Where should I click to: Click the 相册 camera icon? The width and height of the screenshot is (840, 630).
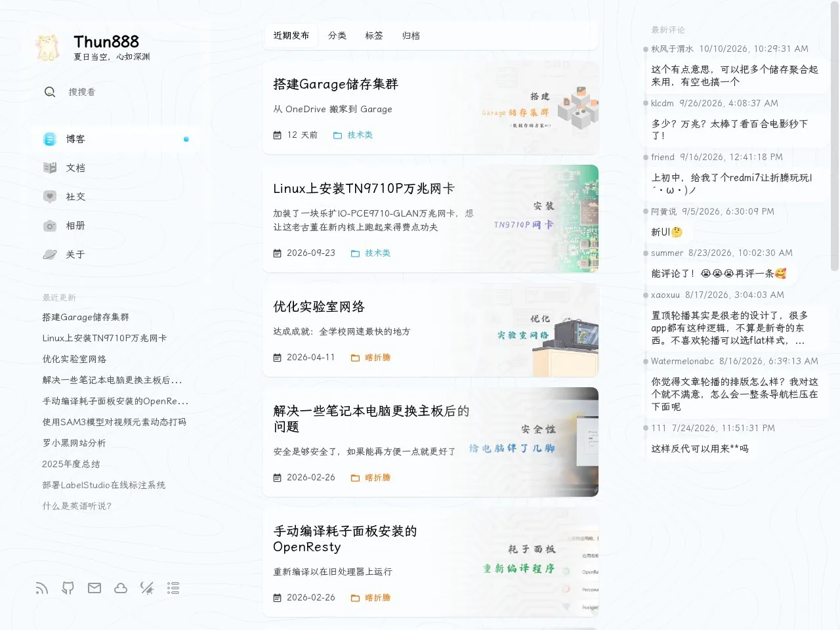(50, 226)
